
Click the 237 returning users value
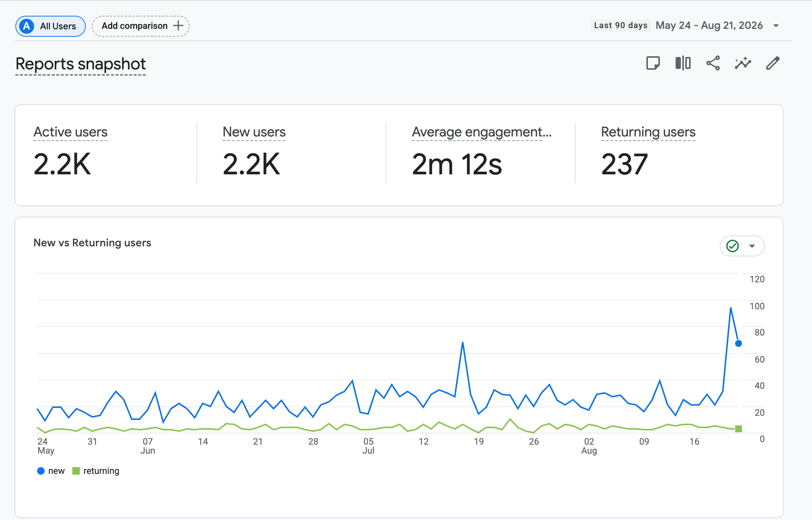point(625,164)
